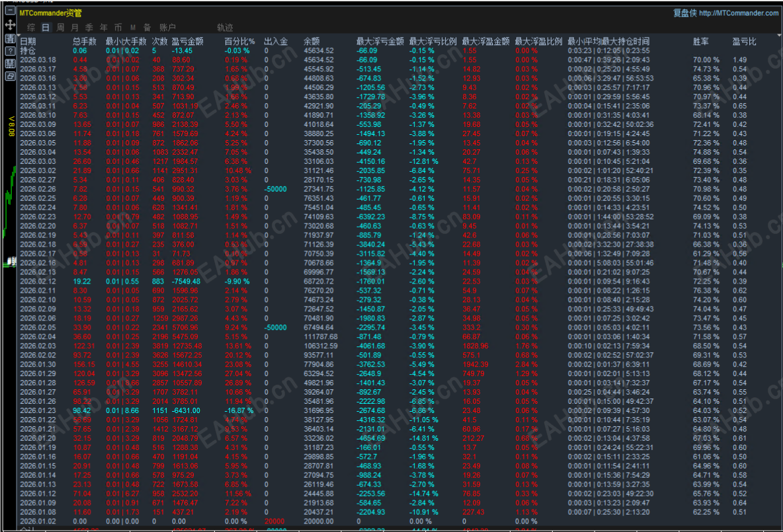The width and height of the screenshot is (783, 532).
Task: Collapse the panel with the minus icon
Action: pyautogui.click(x=10, y=10)
